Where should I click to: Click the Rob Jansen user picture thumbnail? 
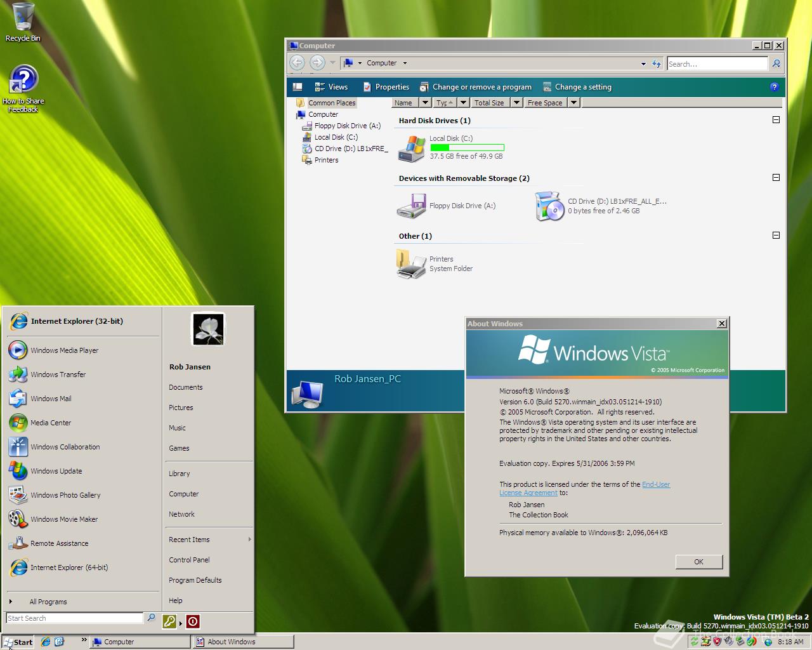click(x=208, y=329)
